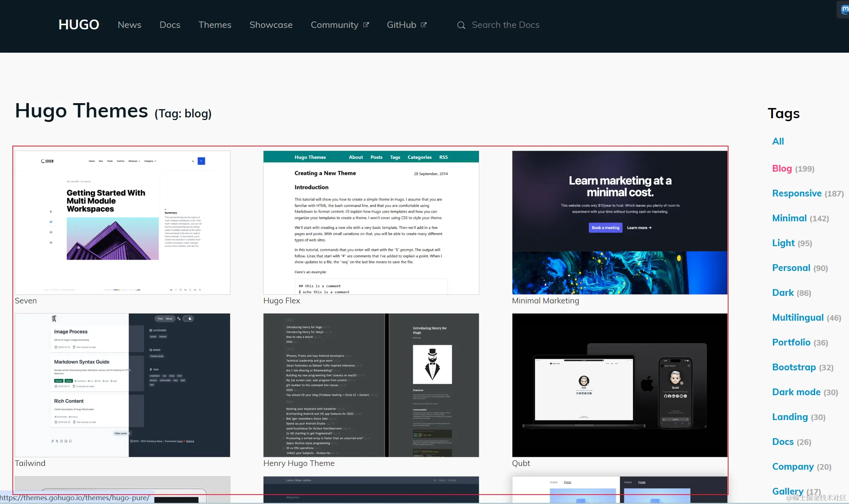Filter themes by Docs tag
This screenshot has height=504, width=849.
783,442
